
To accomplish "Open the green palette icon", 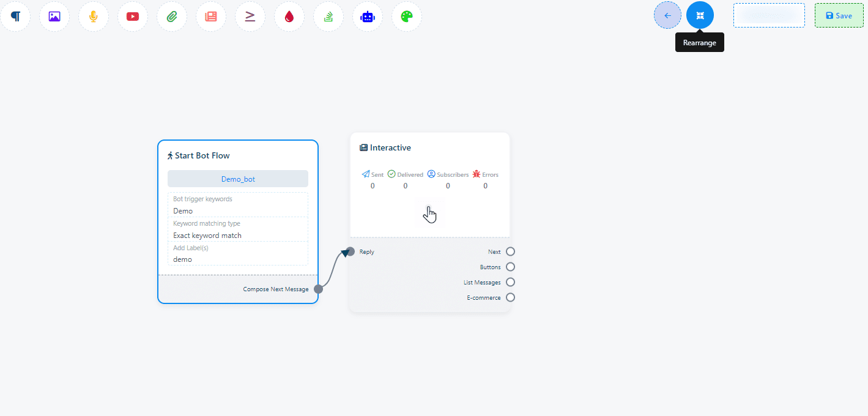I will (407, 17).
